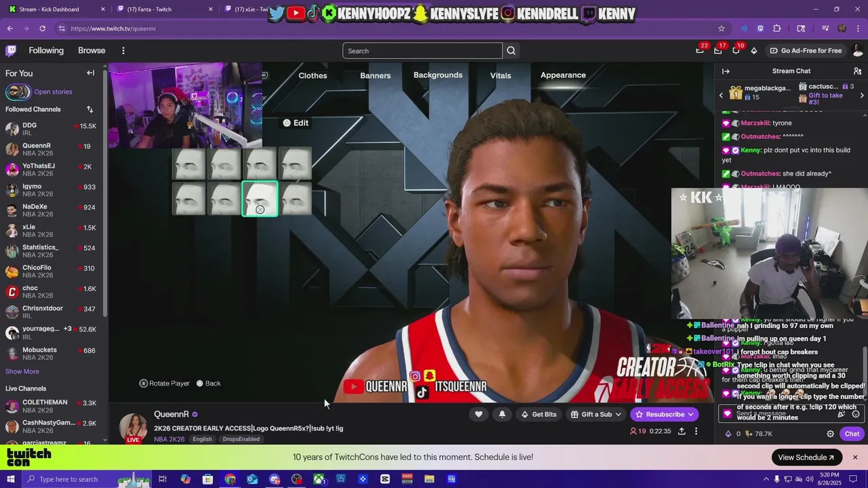Image resolution: width=868 pixels, height=488 pixels.
Task: Open the emote picker smiley in chat input
Action: click(856, 414)
